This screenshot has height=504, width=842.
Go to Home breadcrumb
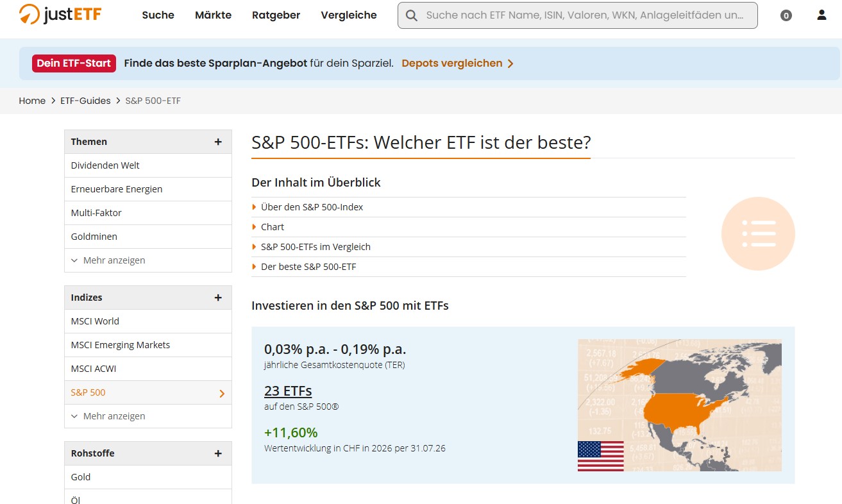(x=32, y=101)
